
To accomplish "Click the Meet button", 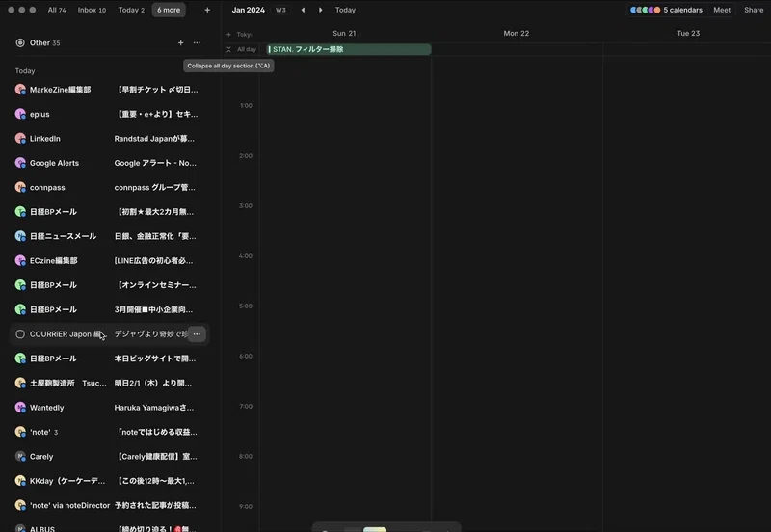I will click(722, 10).
